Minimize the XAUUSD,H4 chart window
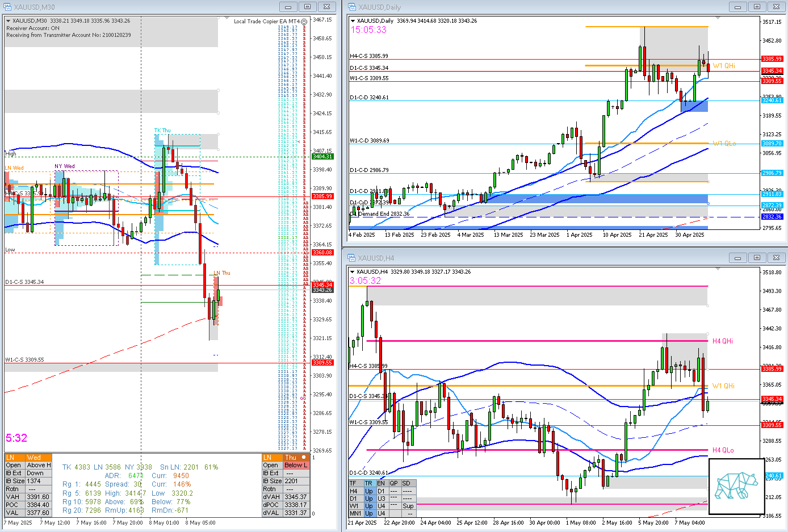Image resolution: width=788 pixels, height=532 pixels. pos(737,258)
